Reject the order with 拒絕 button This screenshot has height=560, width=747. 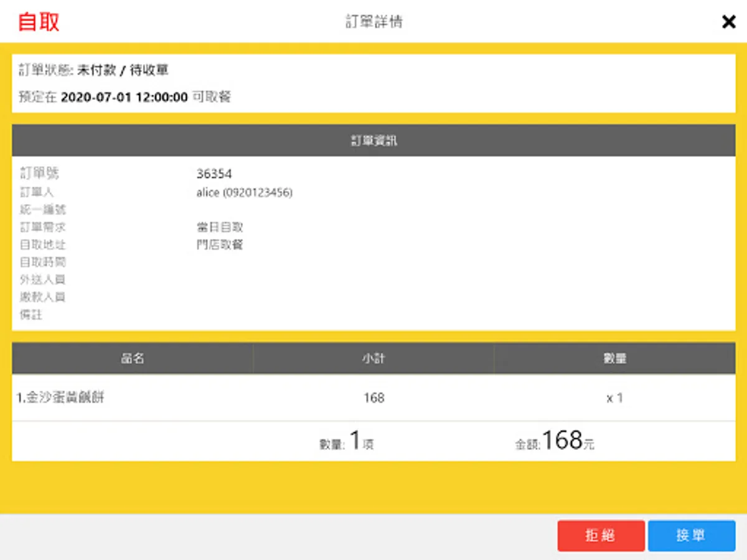click(x=601, y=536)
